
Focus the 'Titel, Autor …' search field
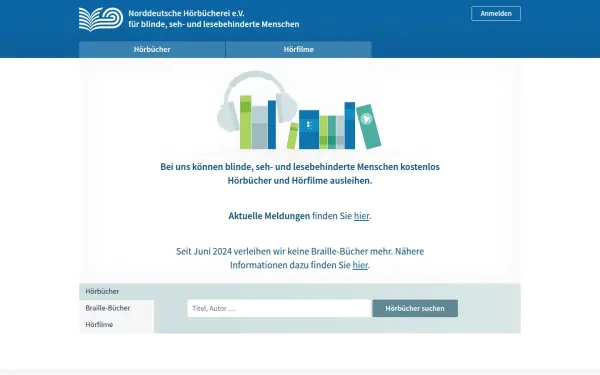(x=279, y=308)
